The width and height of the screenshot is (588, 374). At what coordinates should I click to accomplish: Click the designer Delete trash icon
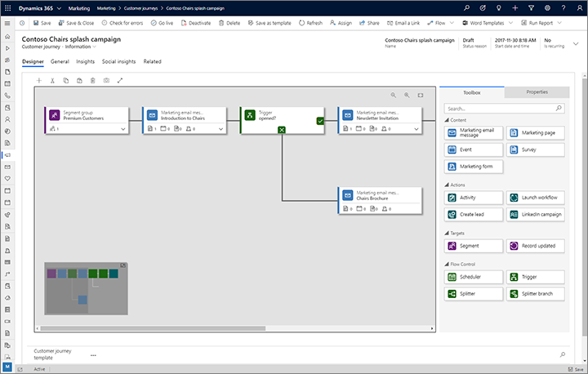(93, 80)
